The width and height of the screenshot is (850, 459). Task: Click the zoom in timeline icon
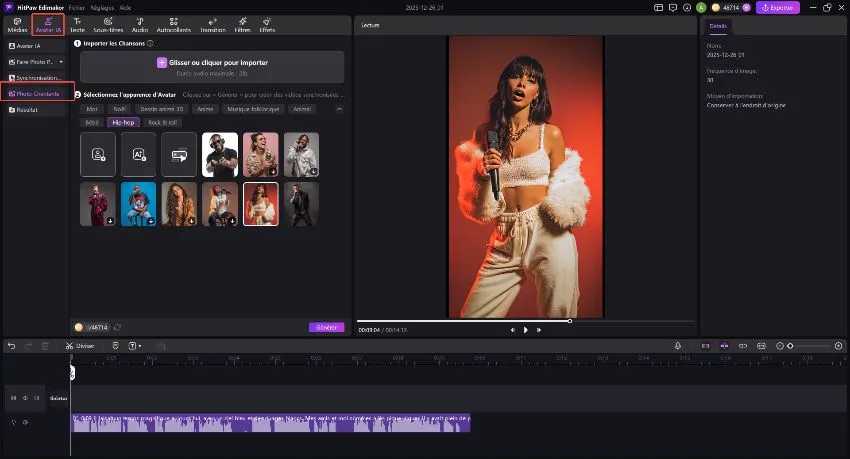tap(838, 346)
